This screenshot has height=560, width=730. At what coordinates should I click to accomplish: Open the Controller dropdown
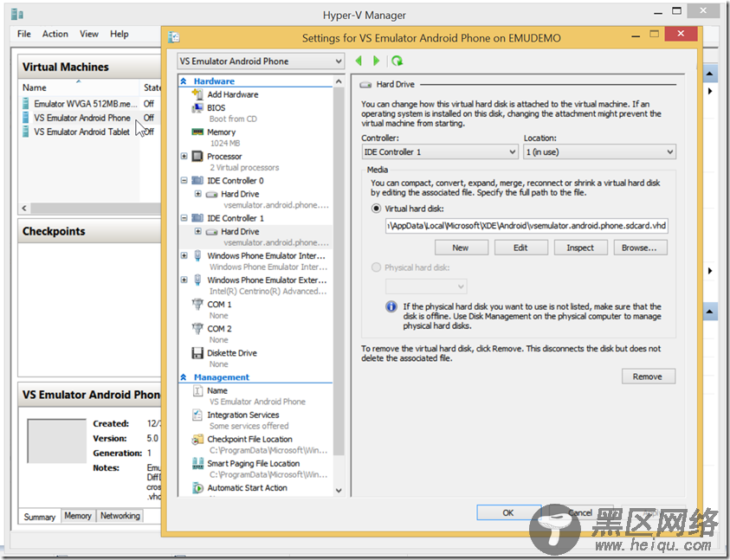(440, 151)
